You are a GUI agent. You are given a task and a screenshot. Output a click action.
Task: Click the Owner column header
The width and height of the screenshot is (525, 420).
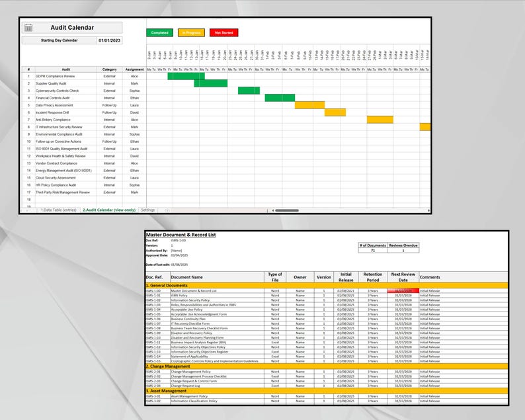pyautogui.click(x=300, y=277)
